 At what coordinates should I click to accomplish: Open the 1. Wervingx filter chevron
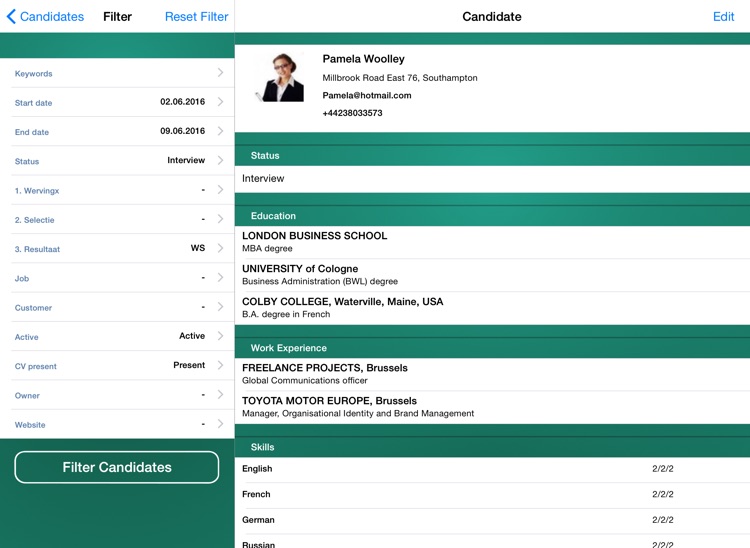point(220,190)
